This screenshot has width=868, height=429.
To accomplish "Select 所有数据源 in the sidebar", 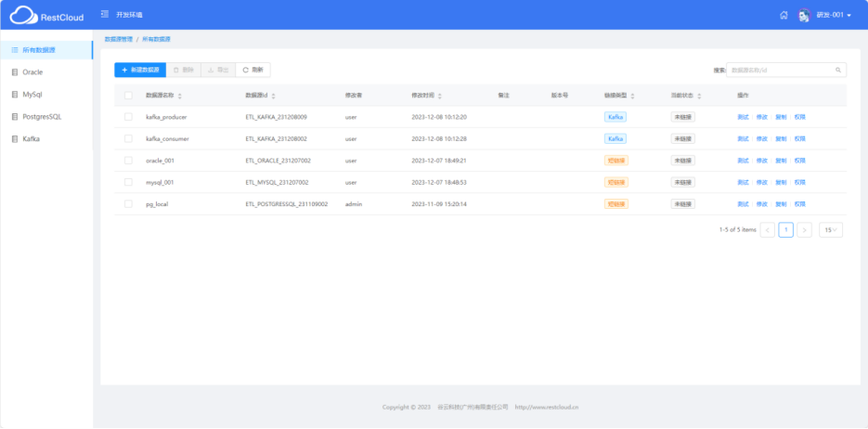I will (x=46, y=50).
